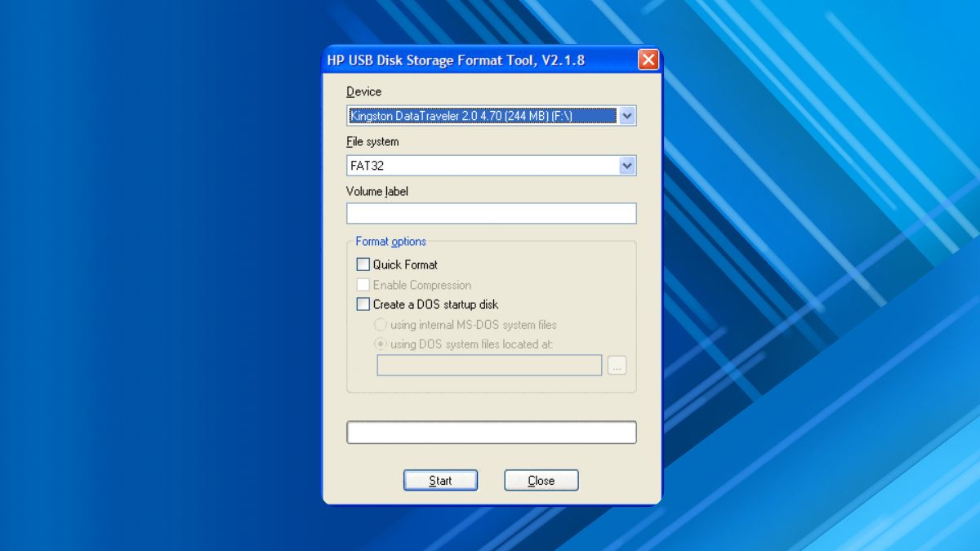Tick the Enable Compression checkbox
The height and width of the screenshot is (551, 980).
[363, 285]
